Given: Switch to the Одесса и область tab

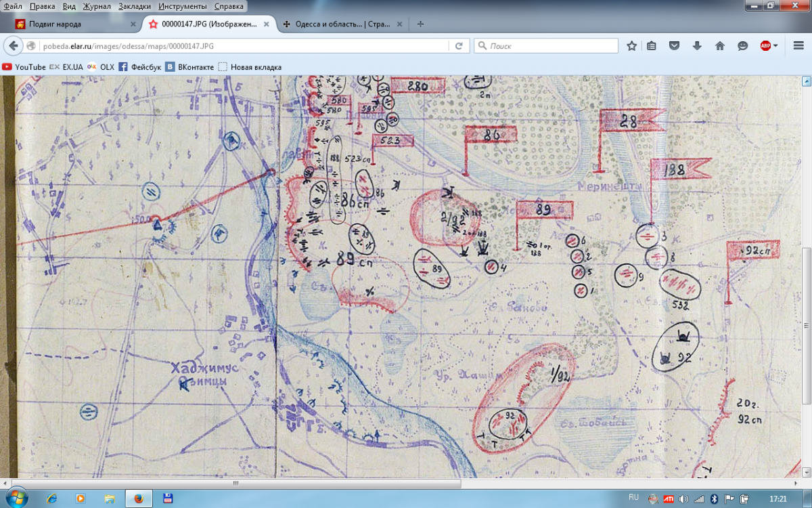Looking at the screenshot, I should (335, 24).
